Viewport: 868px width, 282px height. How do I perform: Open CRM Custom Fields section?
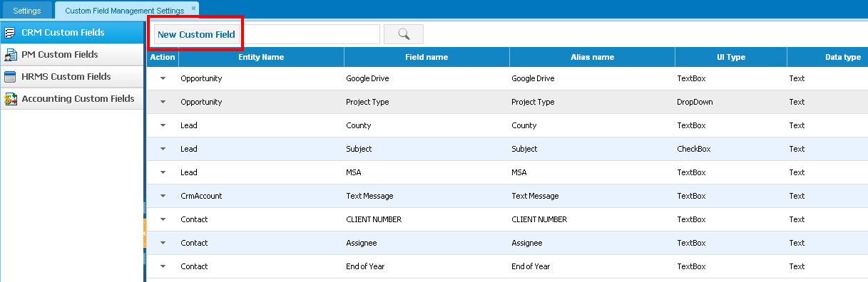click(72, 33)
